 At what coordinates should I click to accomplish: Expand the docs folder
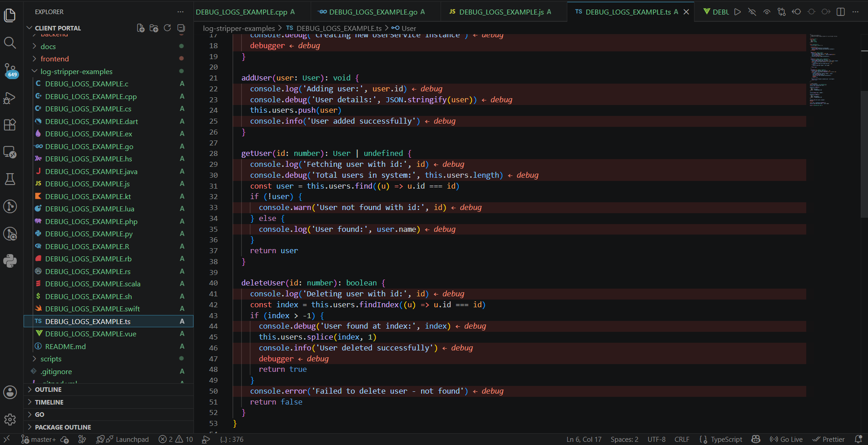(48, 46)
